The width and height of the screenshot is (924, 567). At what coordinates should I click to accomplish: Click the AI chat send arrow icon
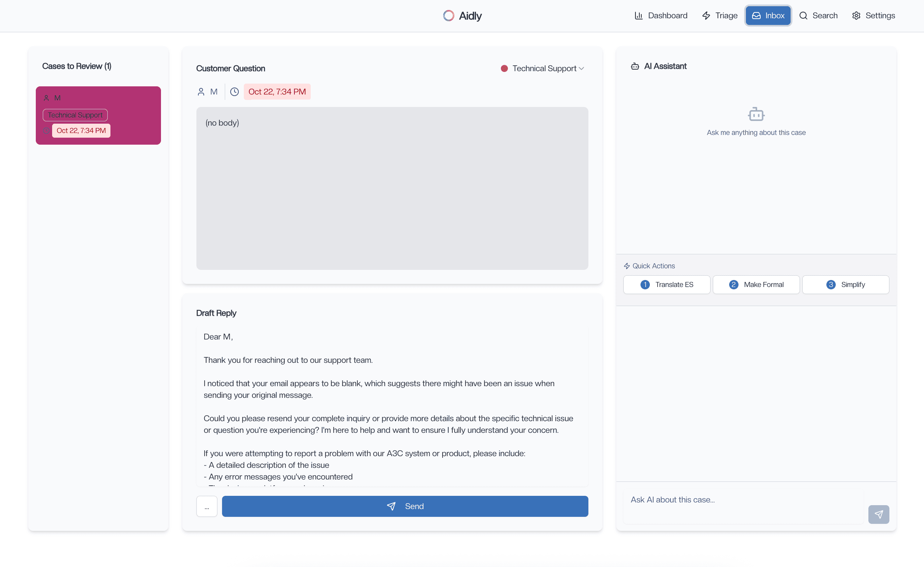coord(878,514)
